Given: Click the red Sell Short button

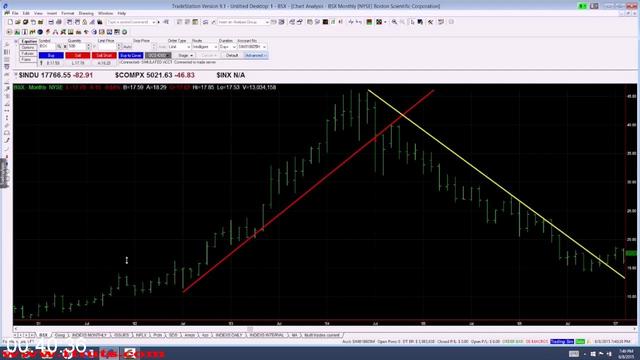Looking at the screenshot, I should coord(104,55).
